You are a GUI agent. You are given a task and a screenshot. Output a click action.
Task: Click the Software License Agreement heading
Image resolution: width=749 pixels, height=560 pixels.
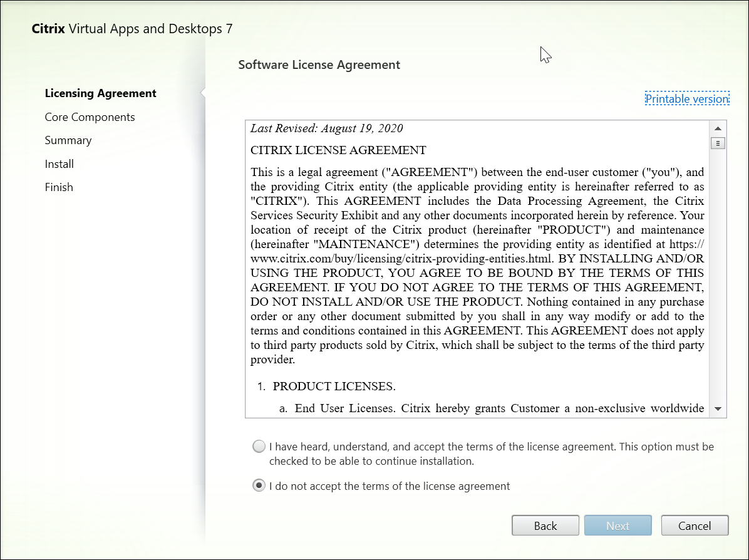point(319,65)
